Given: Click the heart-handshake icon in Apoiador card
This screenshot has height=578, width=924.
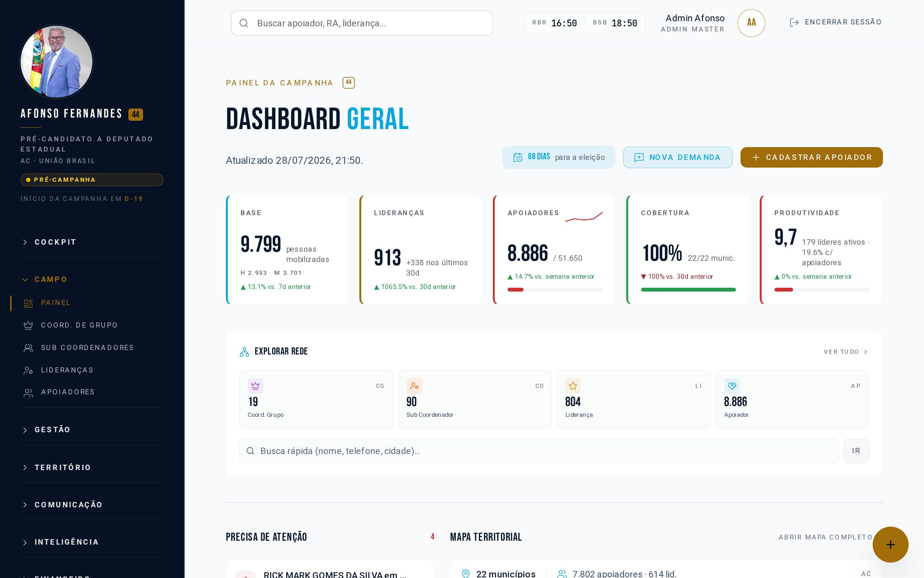Looking at the screenshot, I should [732, 386].
